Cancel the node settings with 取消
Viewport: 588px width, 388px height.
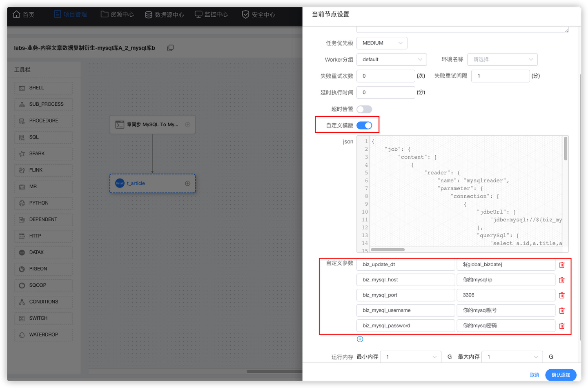tap(535, 375)
